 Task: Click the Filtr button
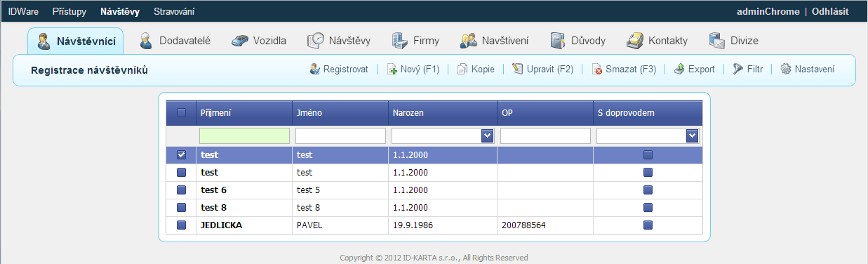pos(748,70)
